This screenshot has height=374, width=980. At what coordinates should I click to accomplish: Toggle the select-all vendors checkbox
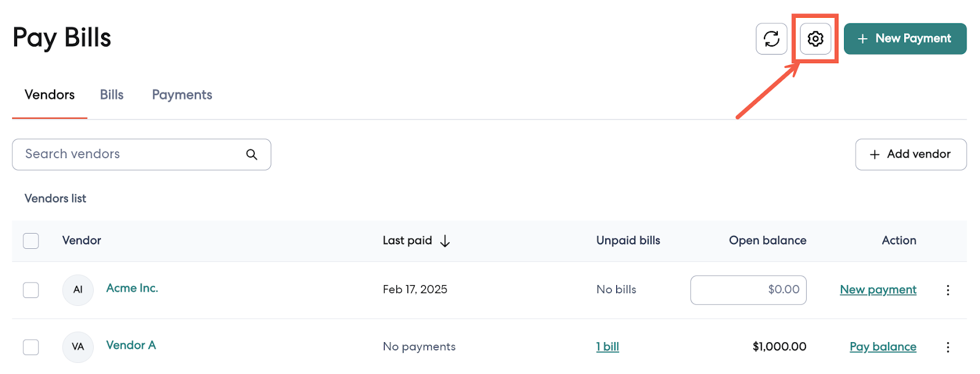(x=31, y=241)
